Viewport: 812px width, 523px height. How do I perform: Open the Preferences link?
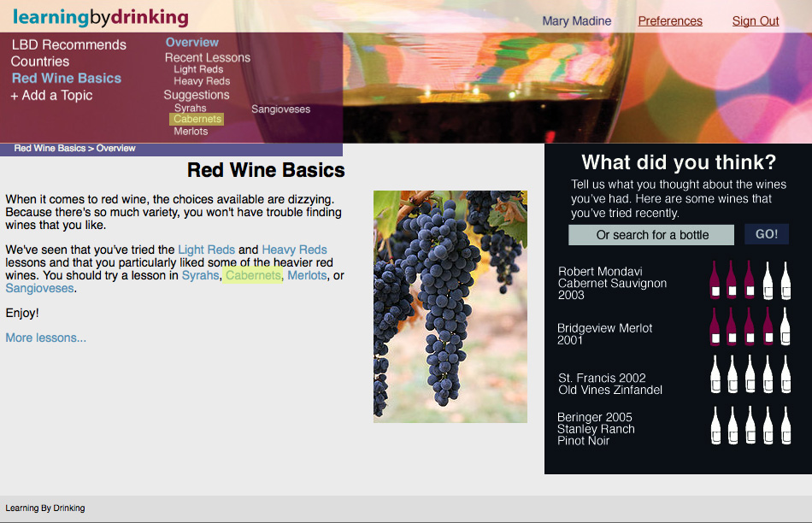click(670, 21)
